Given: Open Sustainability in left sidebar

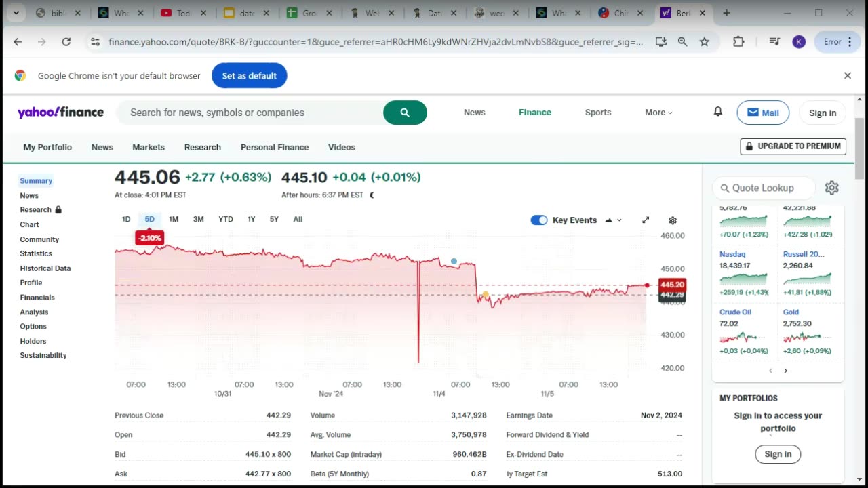Looking at the screenshot, I should tap(43, 355).
